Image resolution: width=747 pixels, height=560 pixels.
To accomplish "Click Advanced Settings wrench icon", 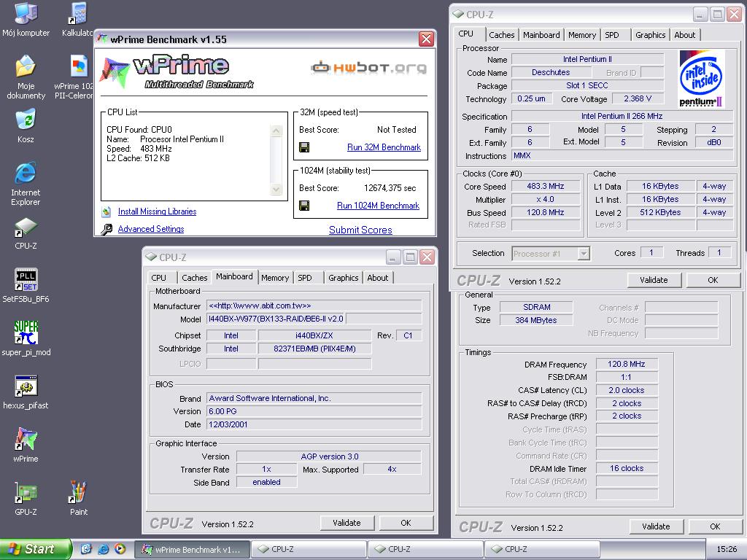I will 107,229.
